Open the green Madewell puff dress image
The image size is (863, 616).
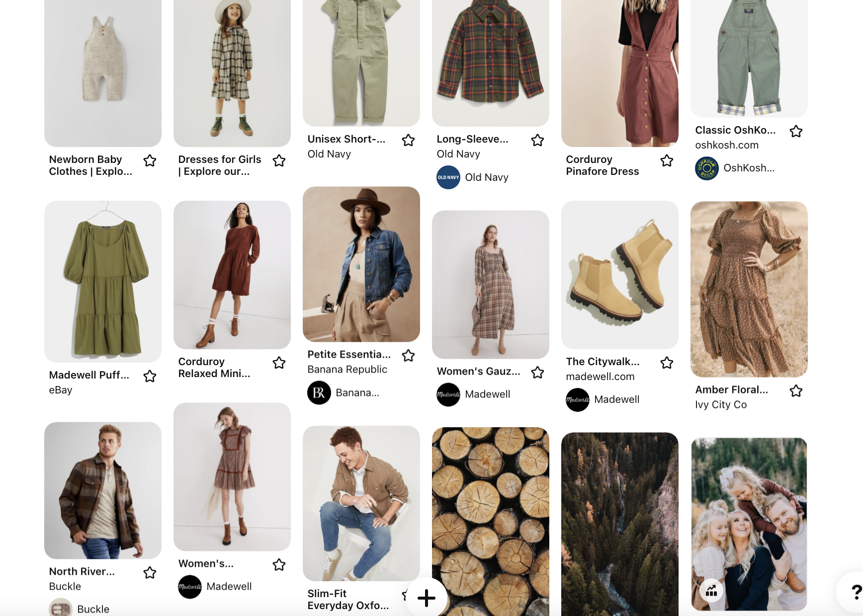[x=103, y=281]
